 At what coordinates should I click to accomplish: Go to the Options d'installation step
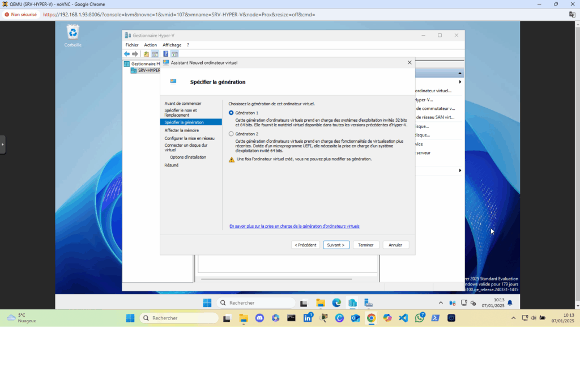pos(188,157)
